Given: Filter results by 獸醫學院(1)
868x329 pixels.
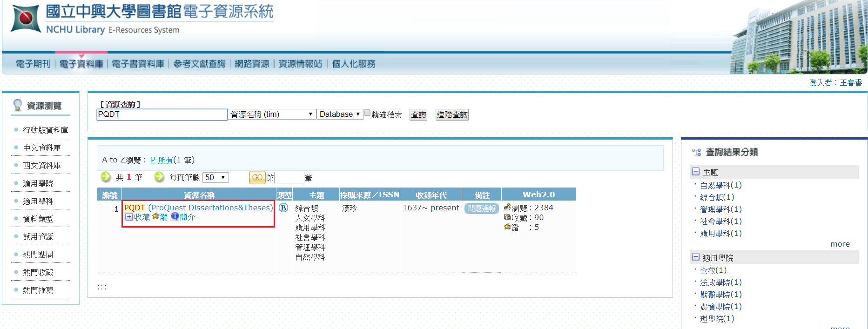Looking at the screenshot, I should click(721, 295).
